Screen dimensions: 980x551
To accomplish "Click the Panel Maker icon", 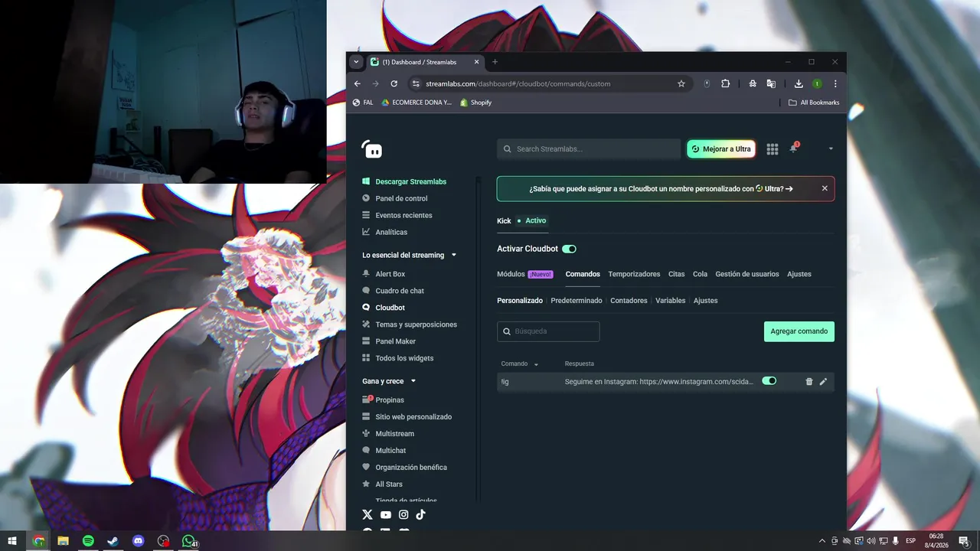I will pyautogui.click(x=367, y=341).
